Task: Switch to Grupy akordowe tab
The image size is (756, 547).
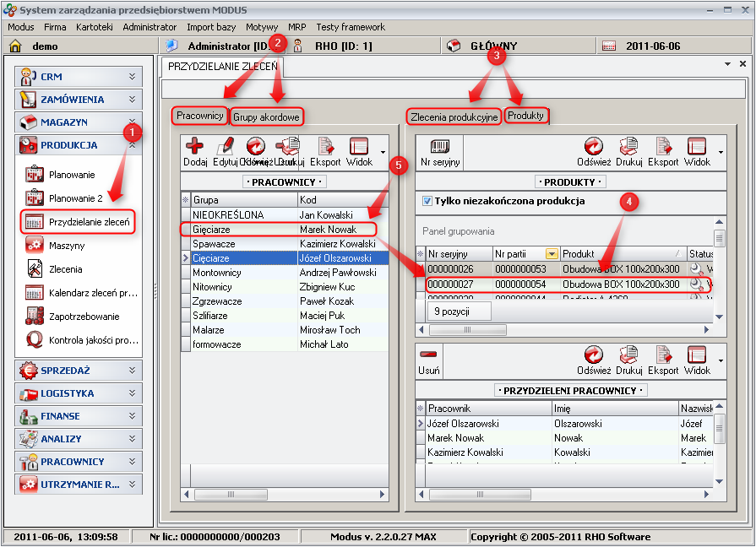Action: tap(266, 117)
